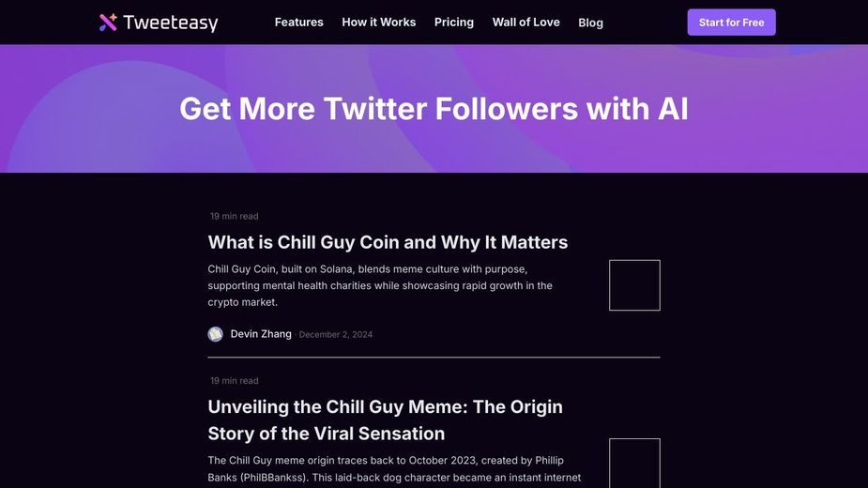Click the Chill Guy meme origin summary text

394,469
